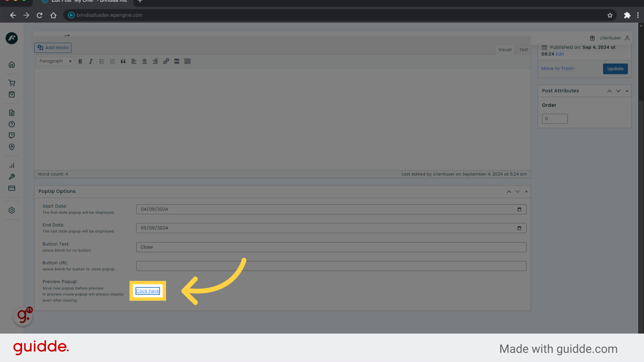Image resolution: width=644 pixels, height=362 pixels.
Task: Apply center text alignment
Action: [x=145, y=61]
